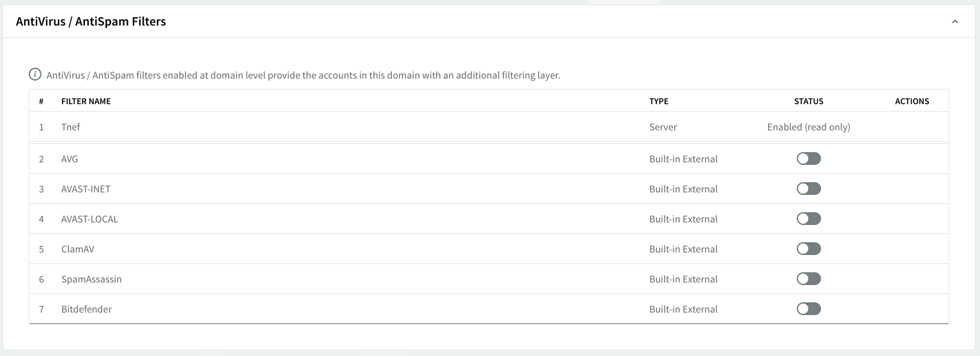Click the TYPE column header
This screenshot has height=356, width=980.
coord(658,101)
